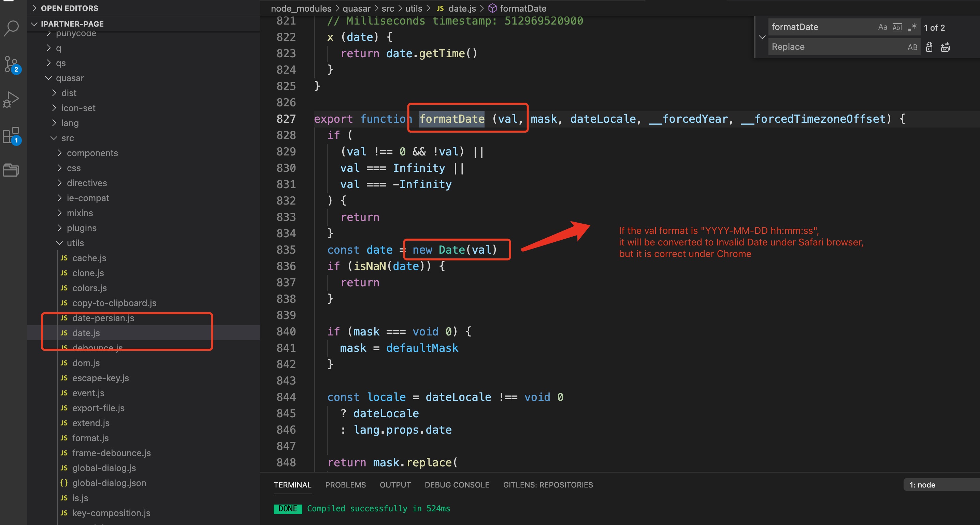Open the DEBUG CONSOLE tab
This screenshot has height=525, width=980.
click(457, 485)
